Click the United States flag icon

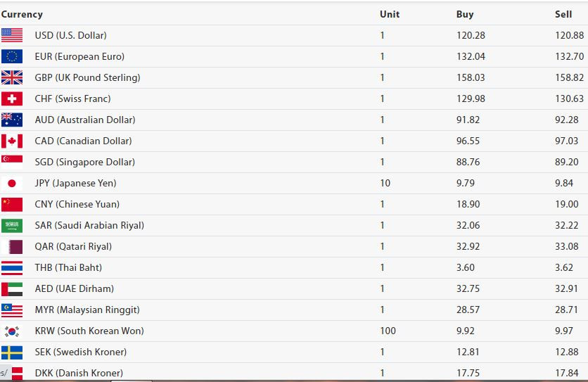[12, 36]
